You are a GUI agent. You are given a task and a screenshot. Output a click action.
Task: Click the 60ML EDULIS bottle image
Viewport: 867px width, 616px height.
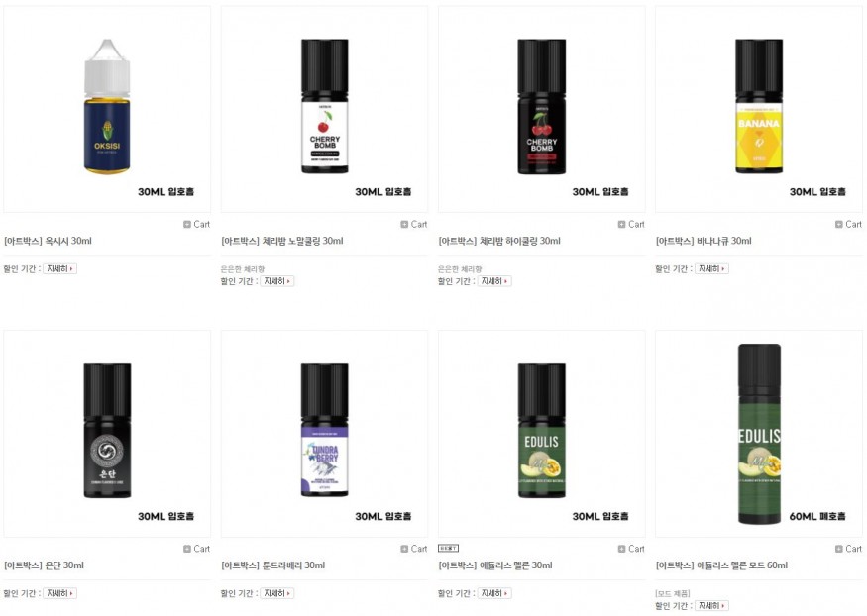(x=759, y=433)
